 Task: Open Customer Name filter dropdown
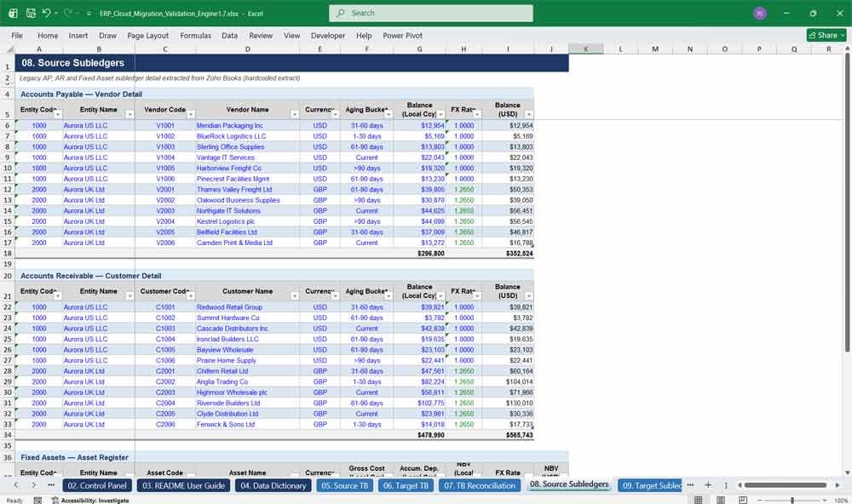point(295,296)
